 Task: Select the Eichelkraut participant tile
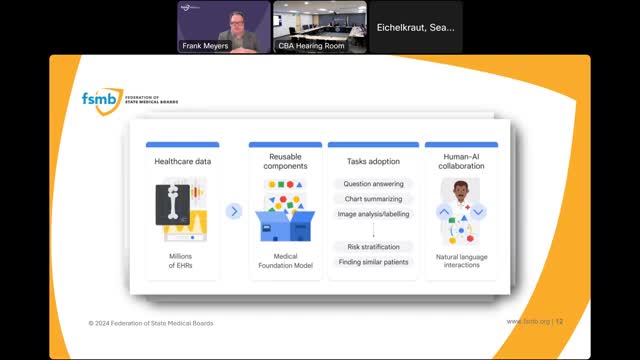(x=416, y=27)
